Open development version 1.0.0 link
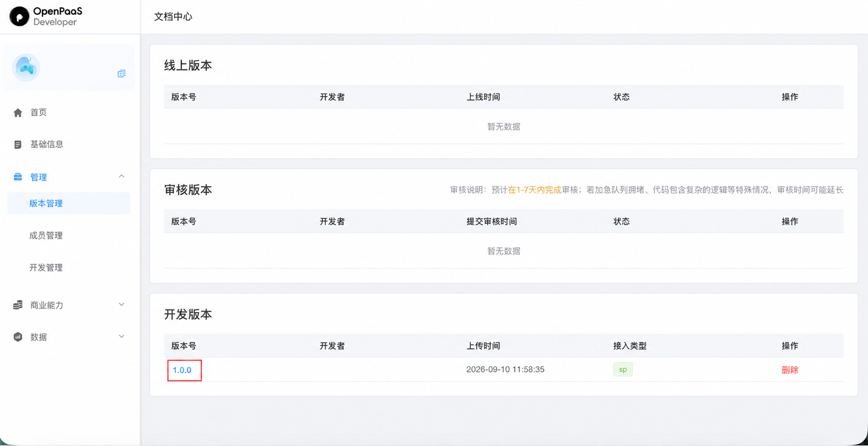This screenshot has height=446, width=868. coord(182,370)
